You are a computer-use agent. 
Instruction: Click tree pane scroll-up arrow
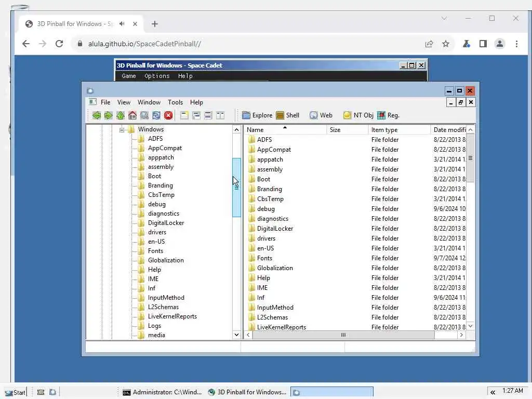pos(236,129)
